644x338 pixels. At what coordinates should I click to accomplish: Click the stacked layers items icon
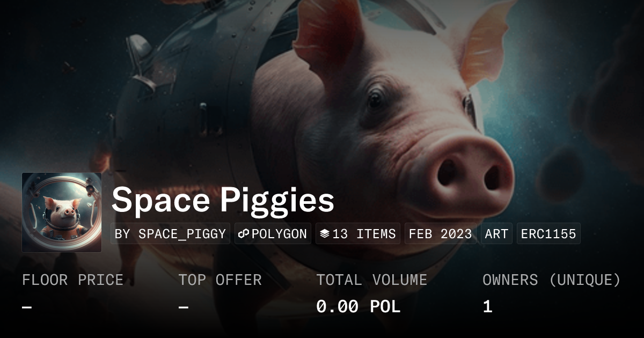coord(324,234)
